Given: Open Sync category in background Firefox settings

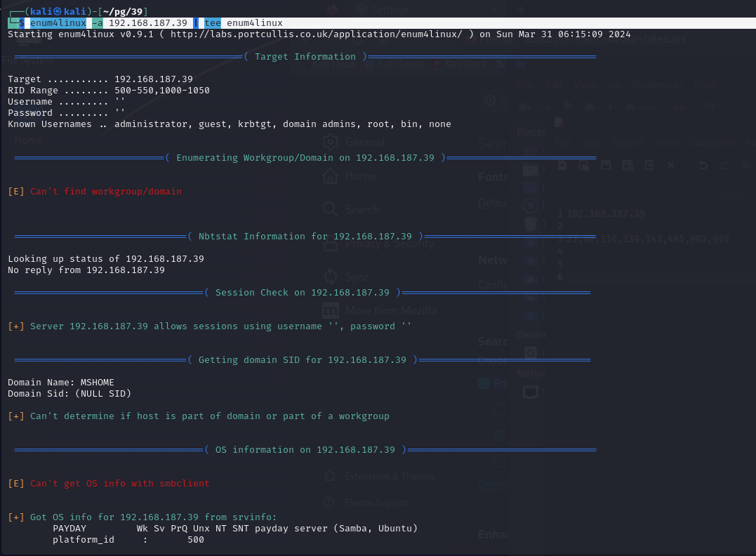Looking at the screenshot, I should pyautogui.click(x=346, y=277).
